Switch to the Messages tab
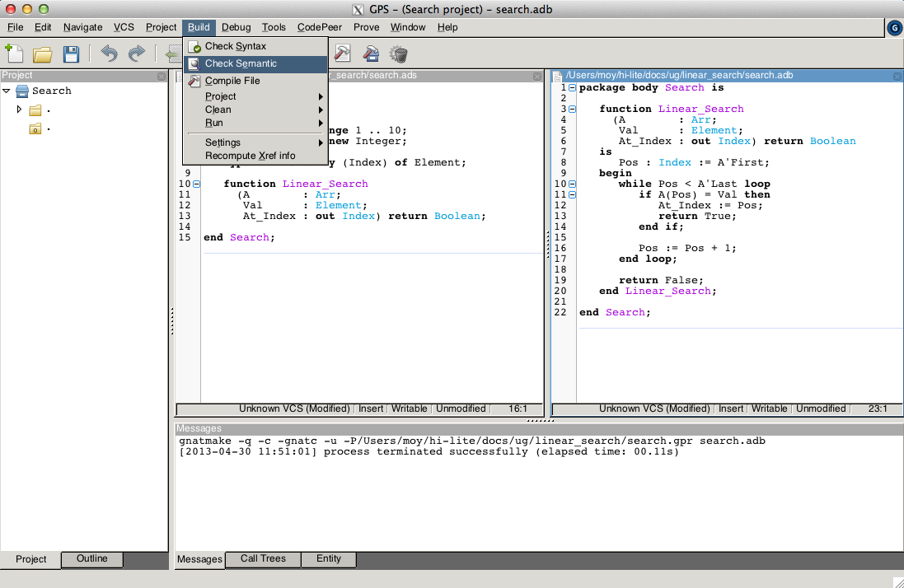 199,559
